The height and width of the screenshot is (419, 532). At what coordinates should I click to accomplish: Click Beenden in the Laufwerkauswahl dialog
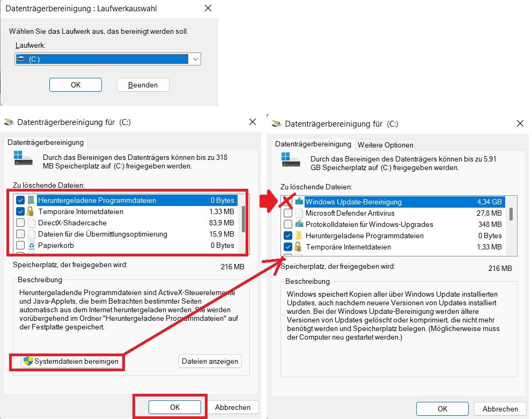point(143,85)
